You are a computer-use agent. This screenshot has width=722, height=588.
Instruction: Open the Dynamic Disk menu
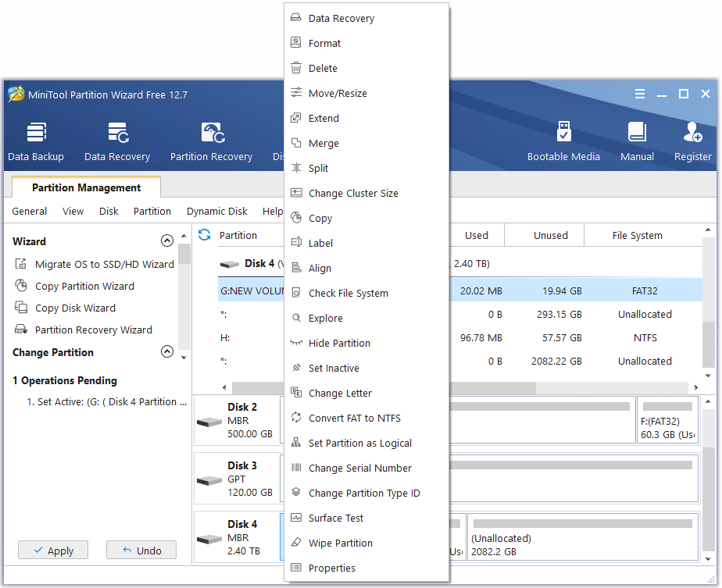[x=217, y=211]
